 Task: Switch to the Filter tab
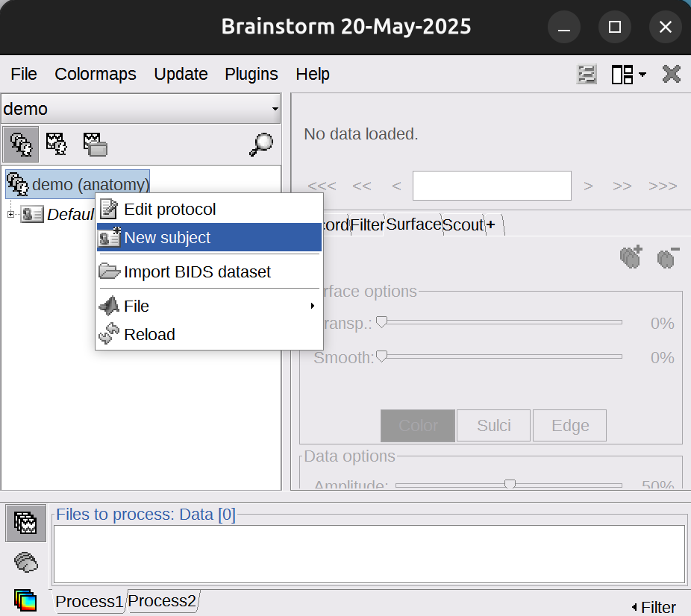pos(368,225)
